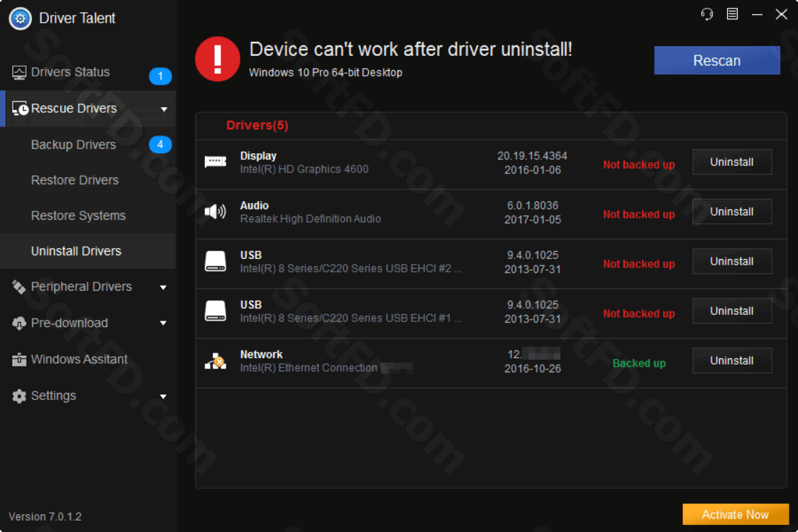The height and width of the screenshot is (532, 798).
Task: Click the Activate Now button
Action: (736, 514)
